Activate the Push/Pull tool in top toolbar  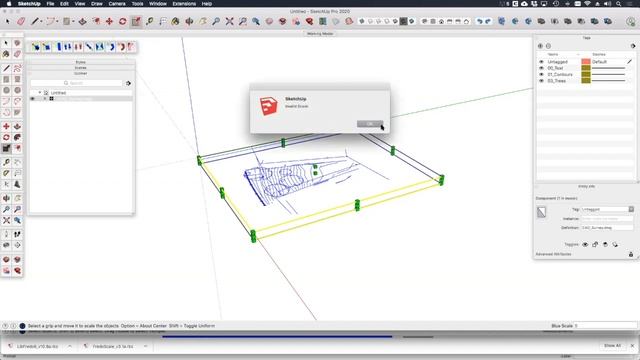coord(82,21)
